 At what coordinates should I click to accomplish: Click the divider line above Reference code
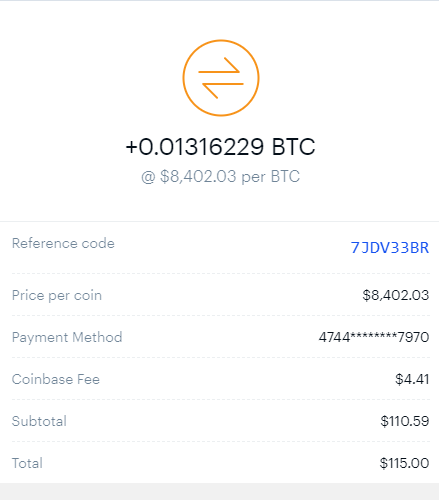[219, 221]
